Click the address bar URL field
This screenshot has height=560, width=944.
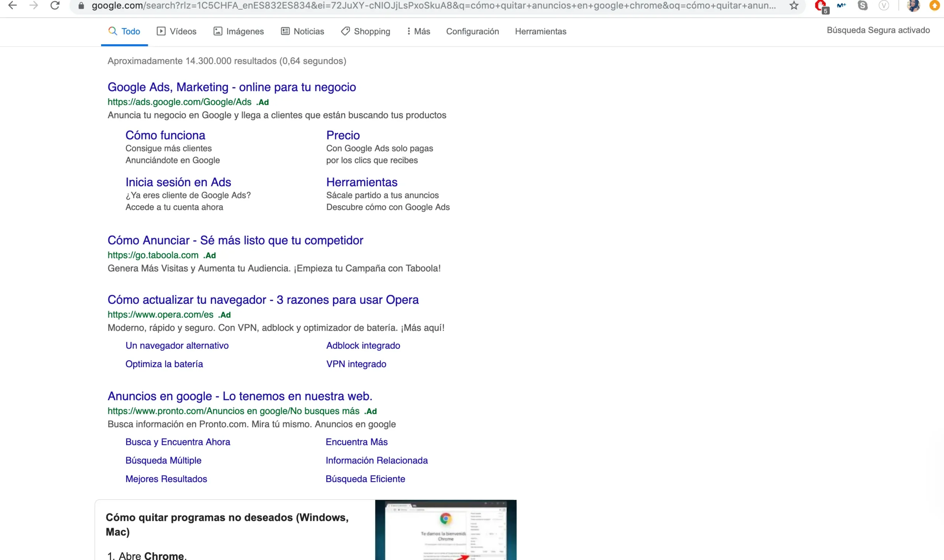click(433, 6)
